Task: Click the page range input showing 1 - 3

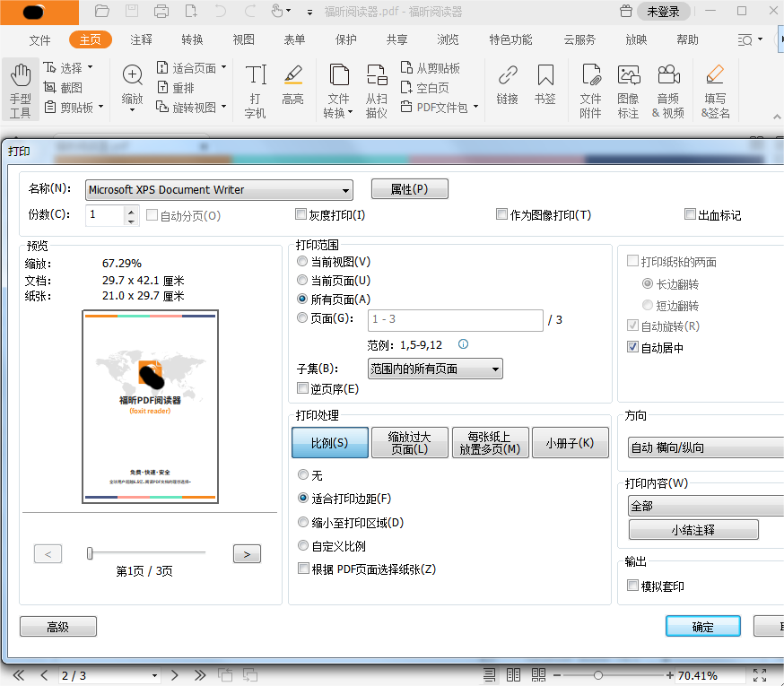Action: 455,321
